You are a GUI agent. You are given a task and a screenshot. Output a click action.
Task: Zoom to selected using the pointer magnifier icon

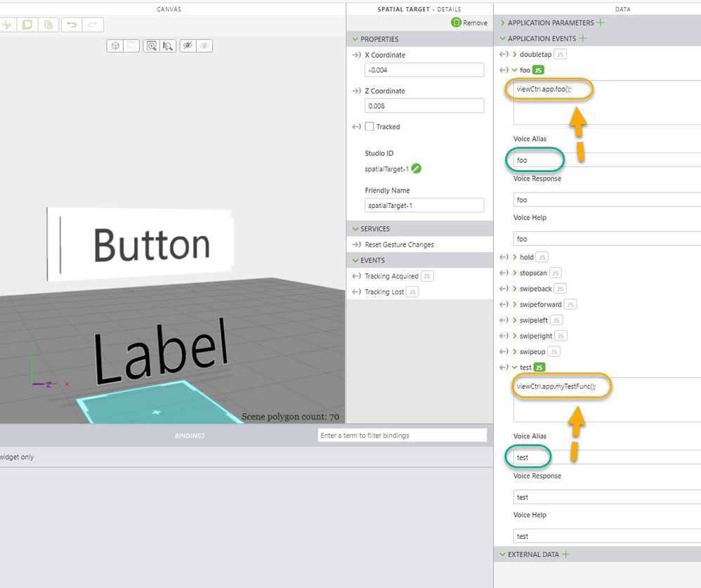pos(168,46)
